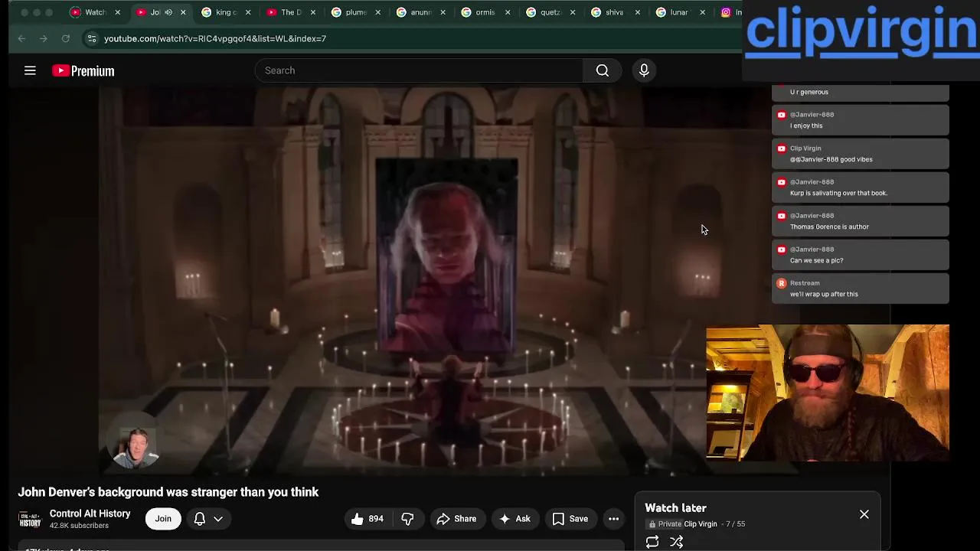Close the active 'Jol' tab
This screenshot has width=980, height=551.
tap(183, 12)
